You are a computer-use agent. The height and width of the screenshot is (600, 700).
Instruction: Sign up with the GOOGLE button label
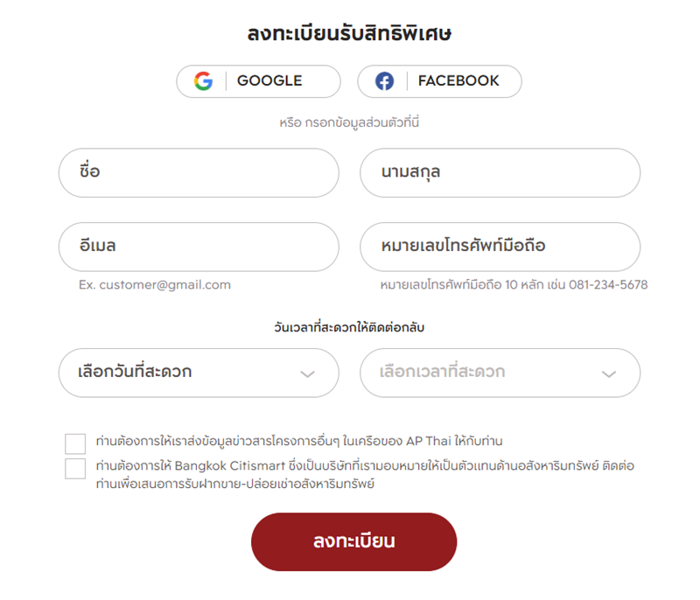(269, 81)
